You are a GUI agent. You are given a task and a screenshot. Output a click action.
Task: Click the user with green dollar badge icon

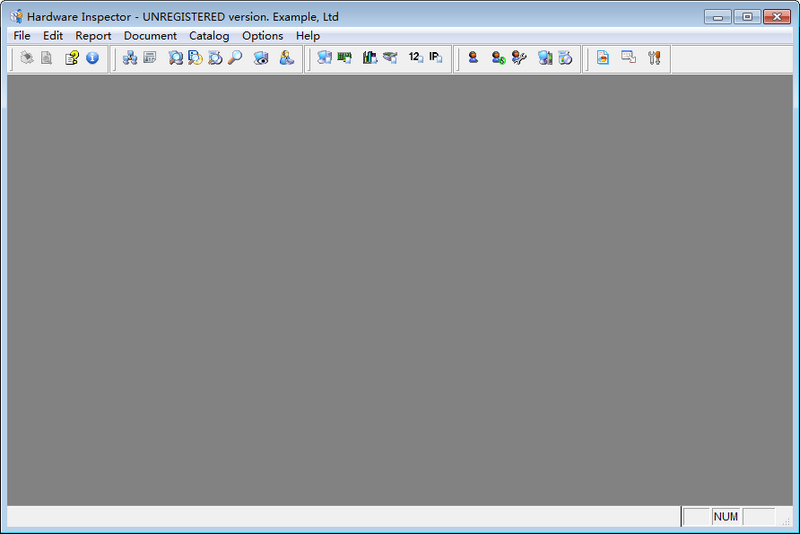498,58
